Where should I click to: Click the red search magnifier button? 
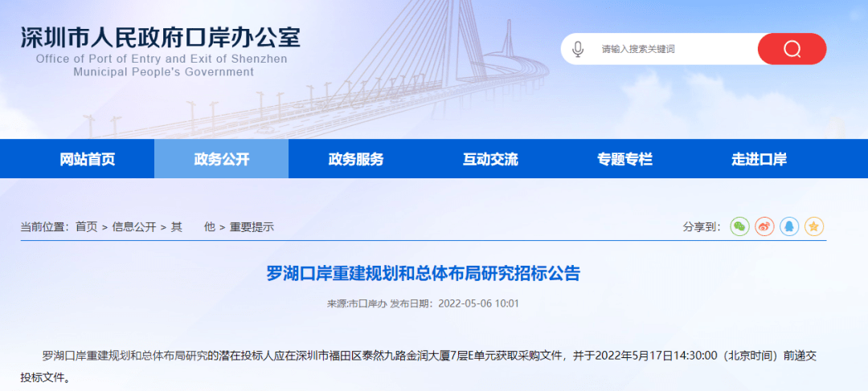click(x=792, y=49)
